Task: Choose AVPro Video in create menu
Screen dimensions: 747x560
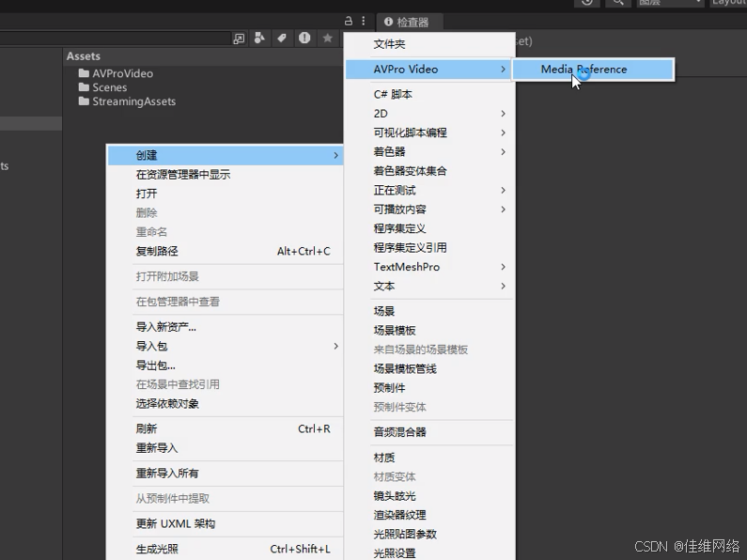Action: coord(429,69)
